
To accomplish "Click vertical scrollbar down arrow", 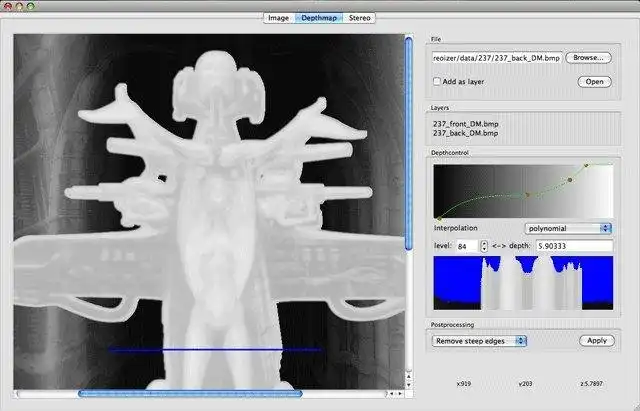I will (409, 384).
